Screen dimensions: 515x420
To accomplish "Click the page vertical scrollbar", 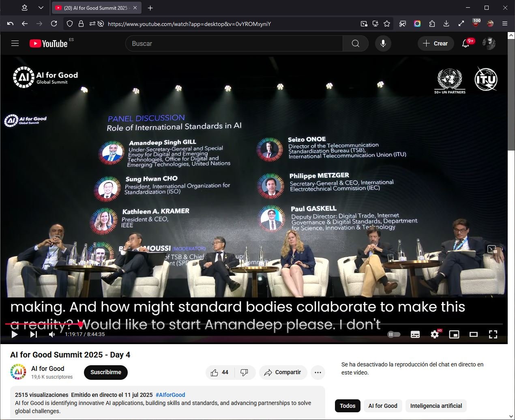I will (511, 95).
